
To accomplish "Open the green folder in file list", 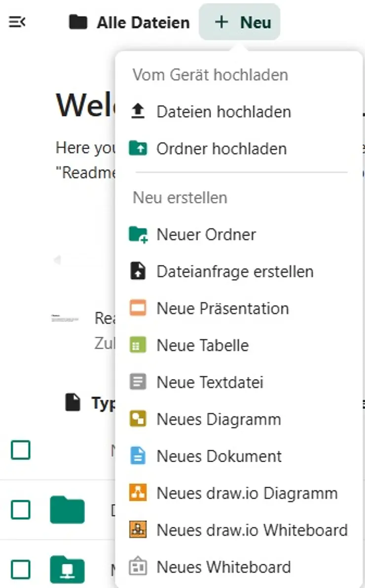I will coord(67,510).
